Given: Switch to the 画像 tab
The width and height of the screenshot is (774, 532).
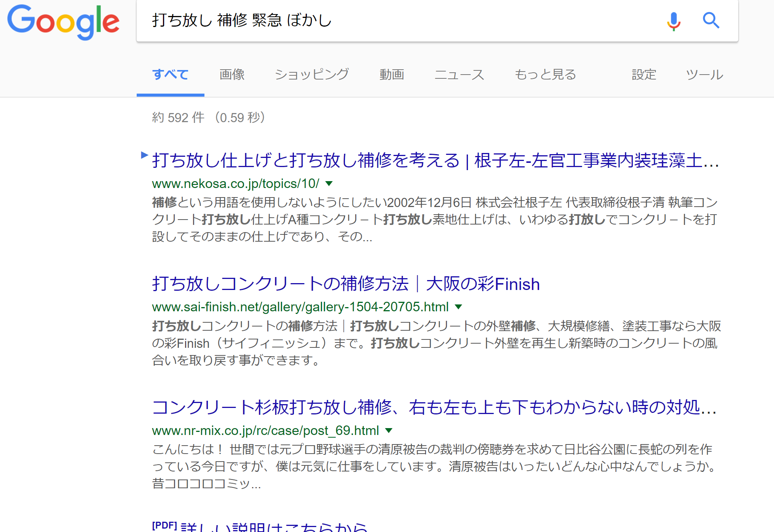Looking at the screenshot, I should click(x=232, y=75).
